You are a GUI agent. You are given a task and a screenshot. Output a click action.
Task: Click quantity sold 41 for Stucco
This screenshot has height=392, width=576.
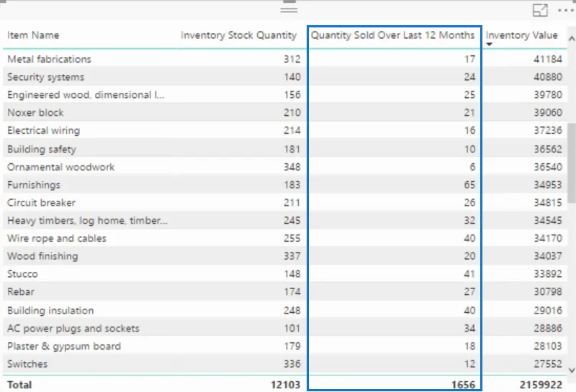coord(469,274)
